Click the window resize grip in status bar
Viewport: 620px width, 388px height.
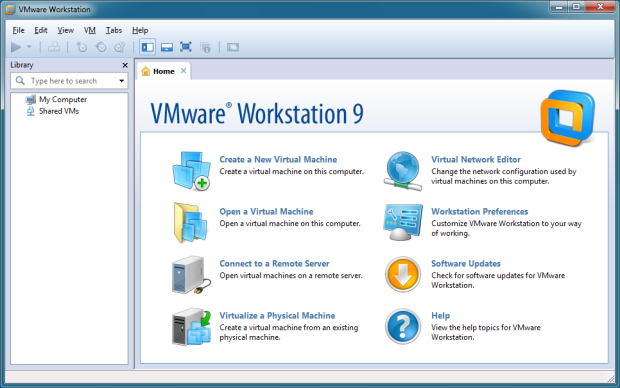pos(611,379)
